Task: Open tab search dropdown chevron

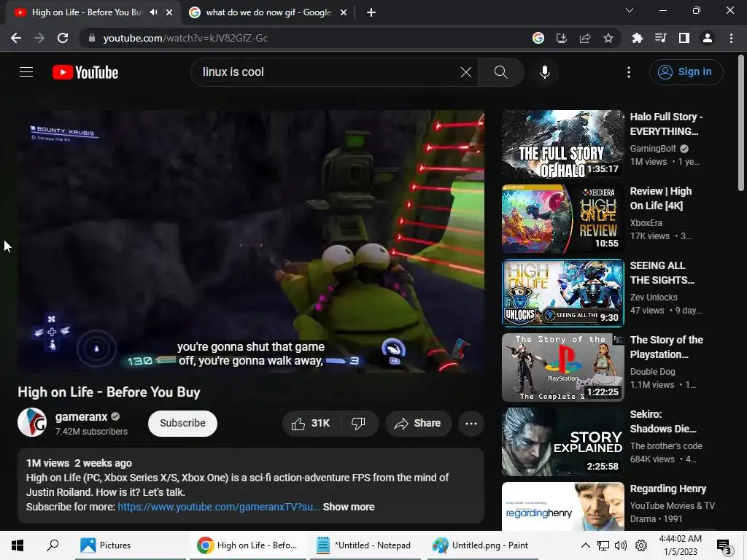Action: 630,10
